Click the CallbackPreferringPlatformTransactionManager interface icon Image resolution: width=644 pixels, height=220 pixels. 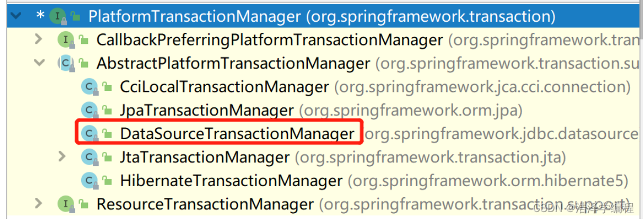[x=64, y=40]
